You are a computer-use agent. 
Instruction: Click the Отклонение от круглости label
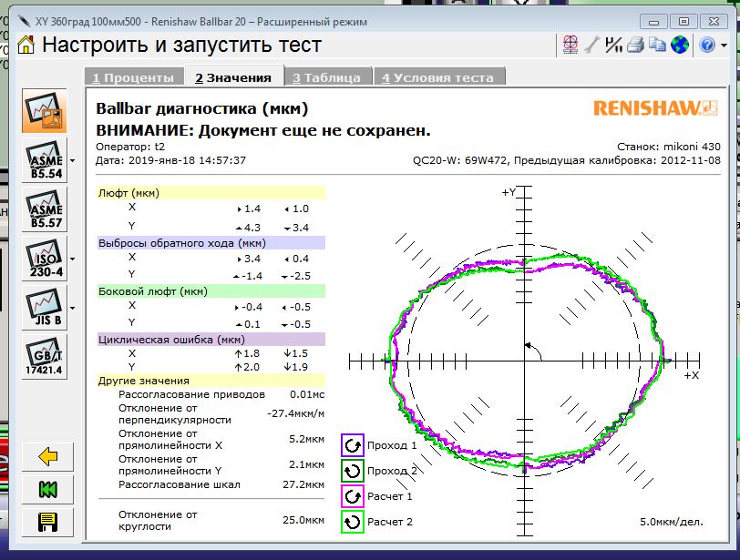(158, 521)
